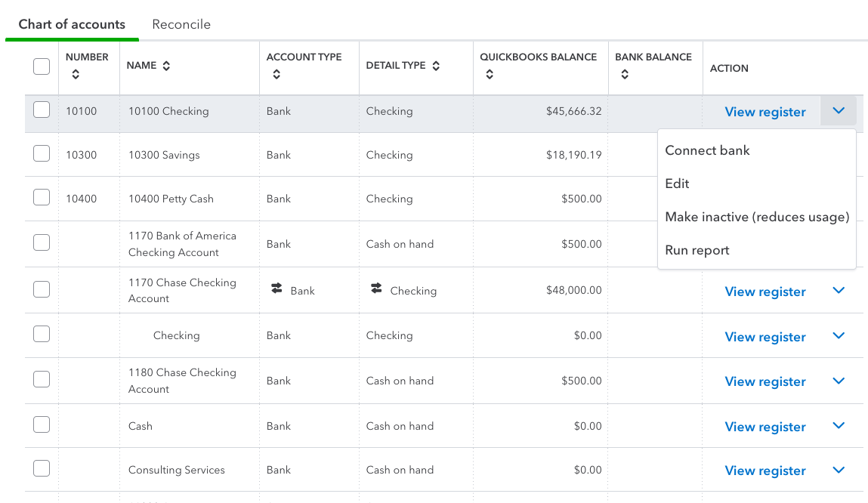Image resolution: width=868 pixels, height=503 pixels.
Task: Collapse the 10100 Checking action dropdown
Action: point(838,111)
